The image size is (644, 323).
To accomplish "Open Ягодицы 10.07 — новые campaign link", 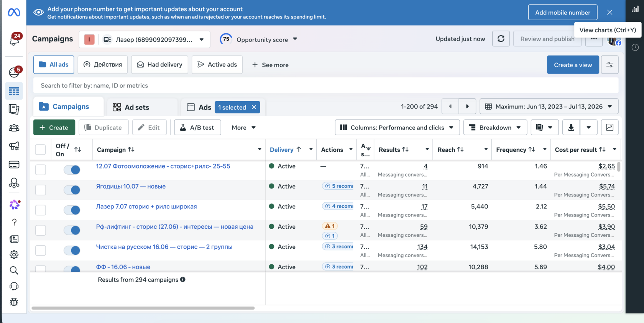I will (x=131, y=186).
